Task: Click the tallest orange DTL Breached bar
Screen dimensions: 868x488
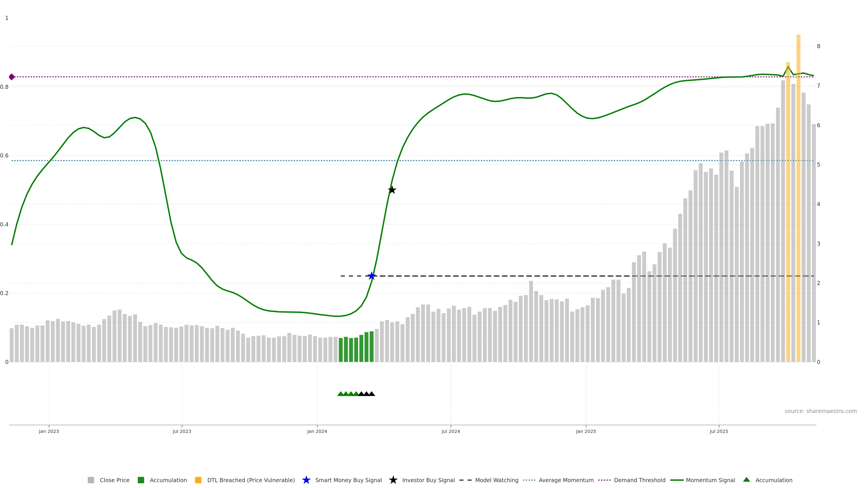Action: [x=798, y=202]
